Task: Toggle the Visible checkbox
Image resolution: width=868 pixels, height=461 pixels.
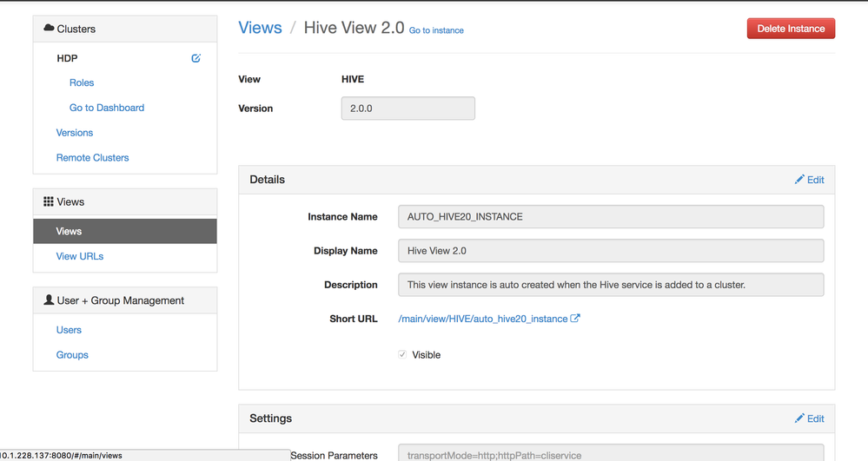Action: point(402,355)
